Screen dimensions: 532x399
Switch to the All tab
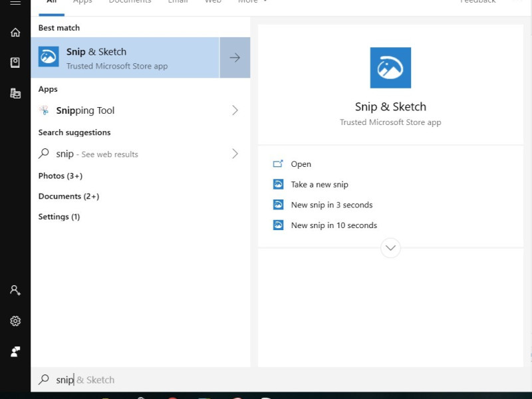pos(52,2)
